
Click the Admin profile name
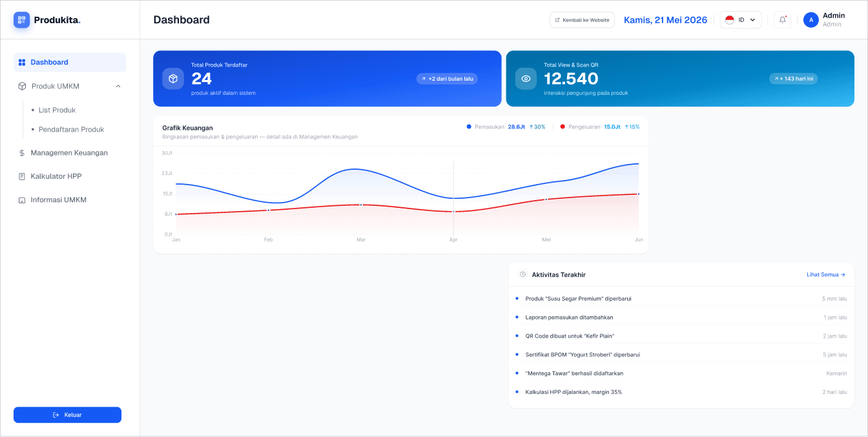834,15
